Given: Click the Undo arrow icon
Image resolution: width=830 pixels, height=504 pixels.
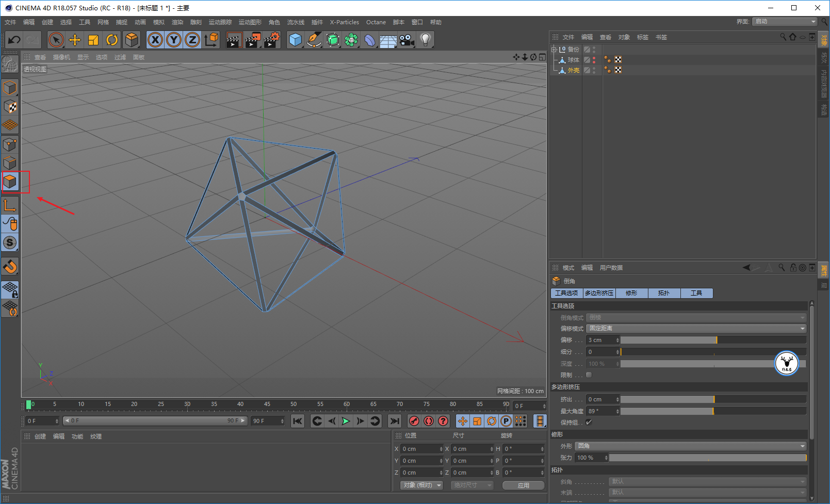Looking at the screenshot, I should tap(14, 40).
